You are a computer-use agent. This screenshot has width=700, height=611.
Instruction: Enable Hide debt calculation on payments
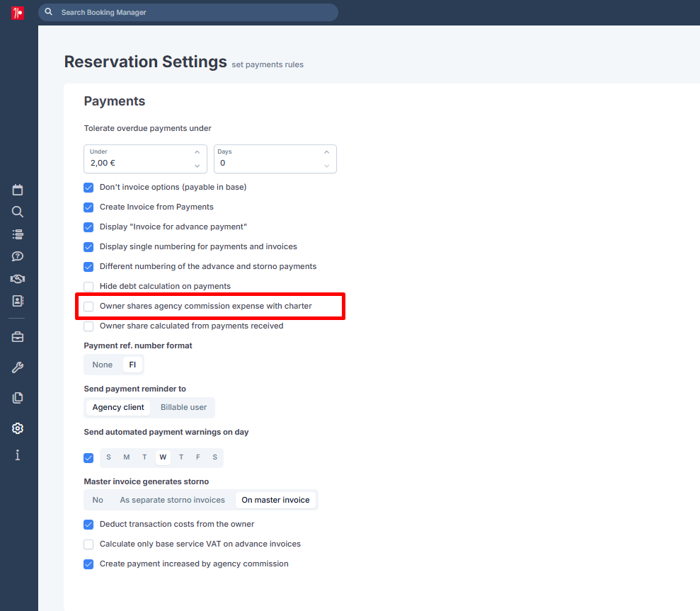[x=88, y=286]
